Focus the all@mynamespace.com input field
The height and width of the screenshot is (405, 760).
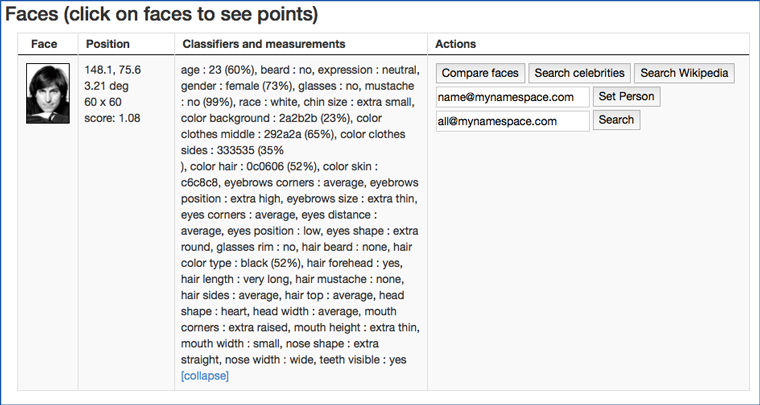[x=512, y=121]
